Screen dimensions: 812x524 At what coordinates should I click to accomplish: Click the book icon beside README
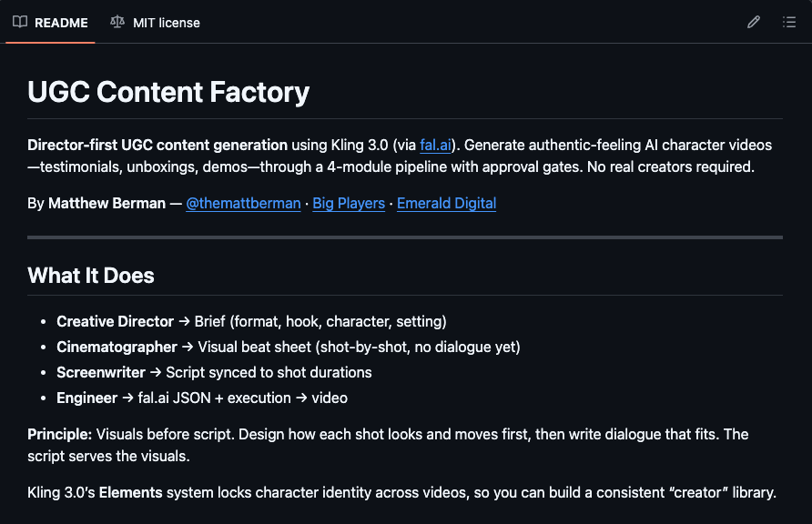click(20, 22)
